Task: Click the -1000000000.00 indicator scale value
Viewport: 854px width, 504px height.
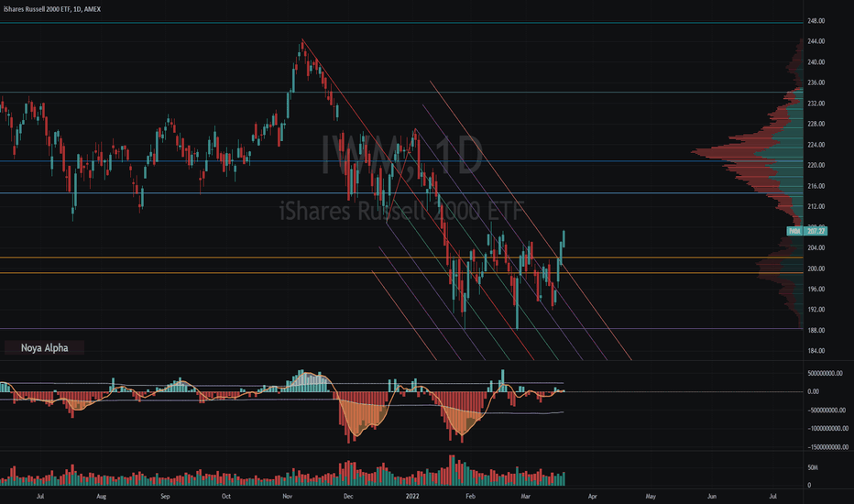Action: click(x=827, y=429)
